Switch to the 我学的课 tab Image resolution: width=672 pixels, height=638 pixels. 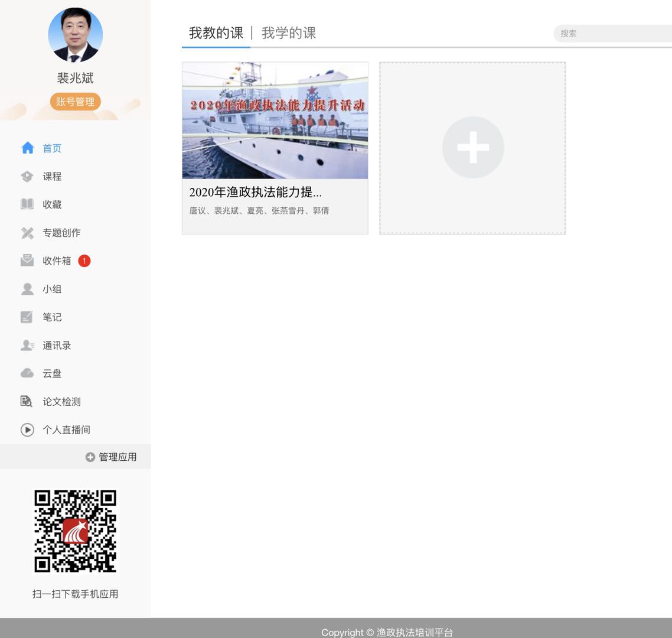[289, 33]
